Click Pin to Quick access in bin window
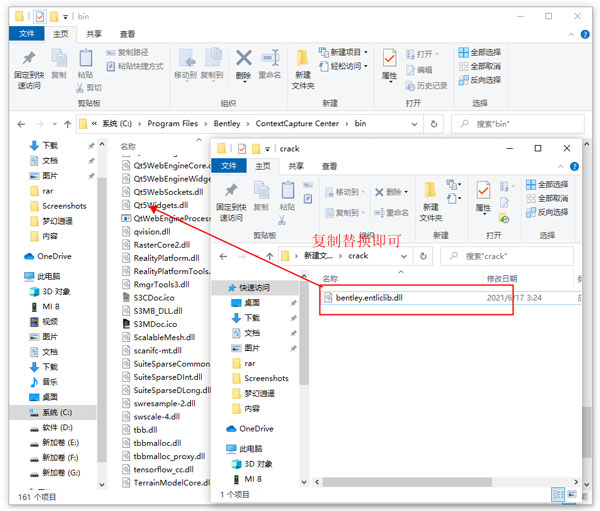This screenshot has height=511, width=600. pos(29,69)
